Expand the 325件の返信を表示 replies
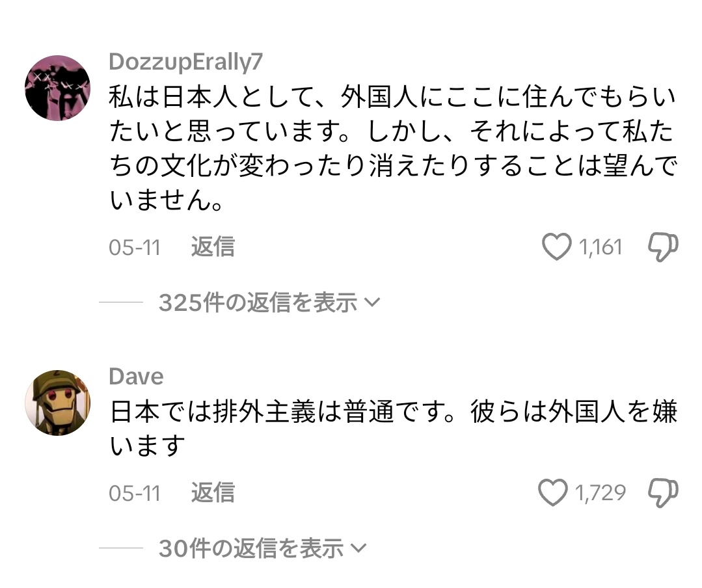The width and height of the screenshot is (702, 588). tap(258, 302)
